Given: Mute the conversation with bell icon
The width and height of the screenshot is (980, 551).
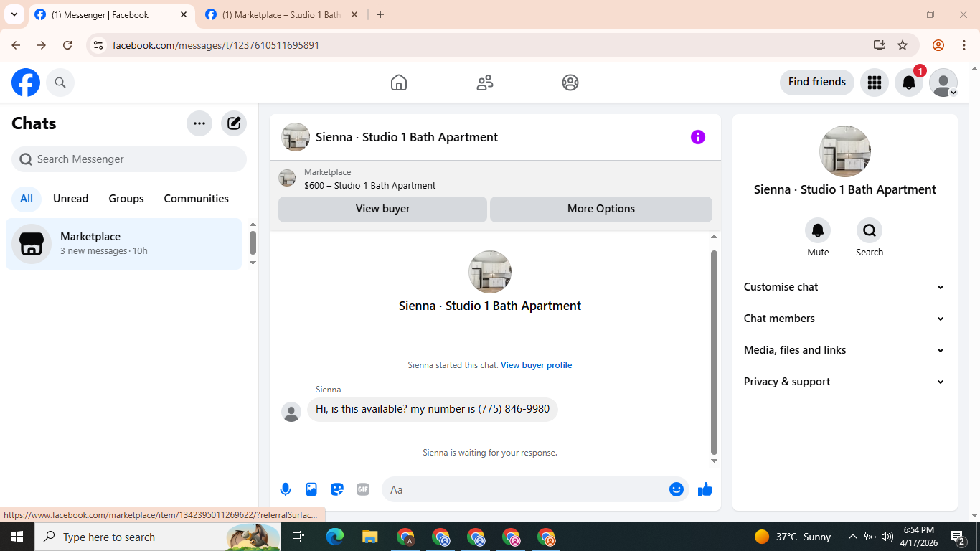Looking at the screenshot, I should 818,230.
